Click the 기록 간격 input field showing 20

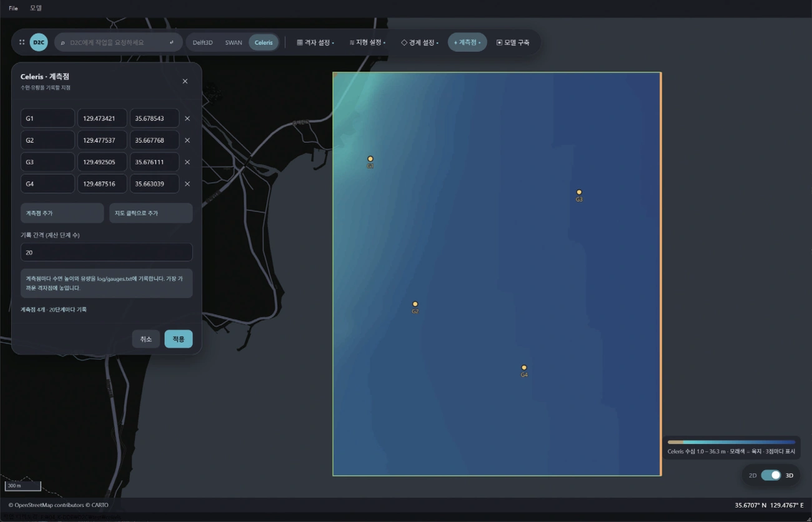(x=106, y=252)
